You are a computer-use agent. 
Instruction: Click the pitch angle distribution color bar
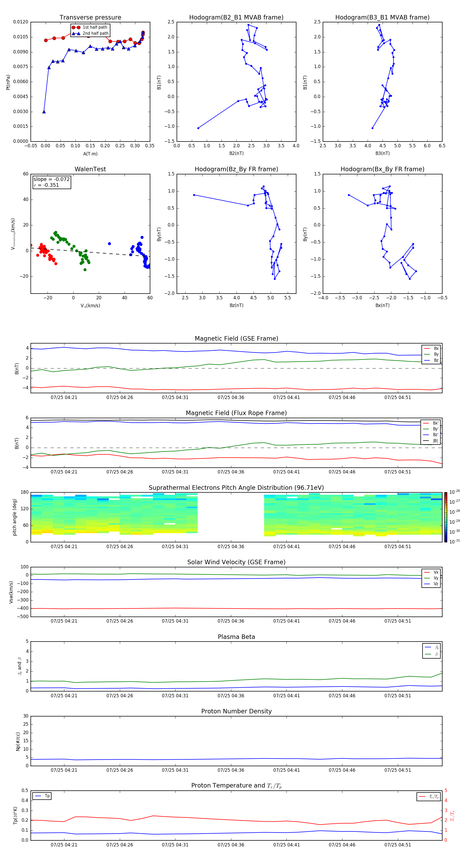(x=445, y=517)
